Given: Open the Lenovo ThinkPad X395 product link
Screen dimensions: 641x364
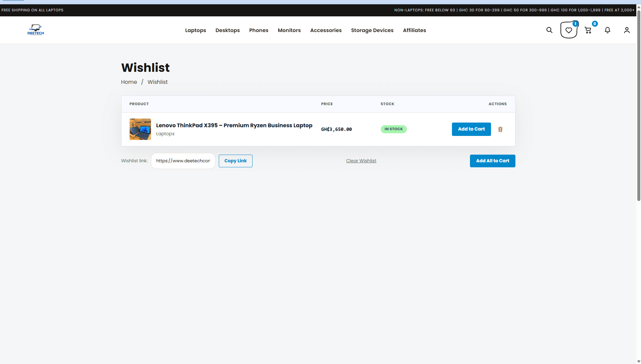Looking at the screenshot, I should coord(234,125).
